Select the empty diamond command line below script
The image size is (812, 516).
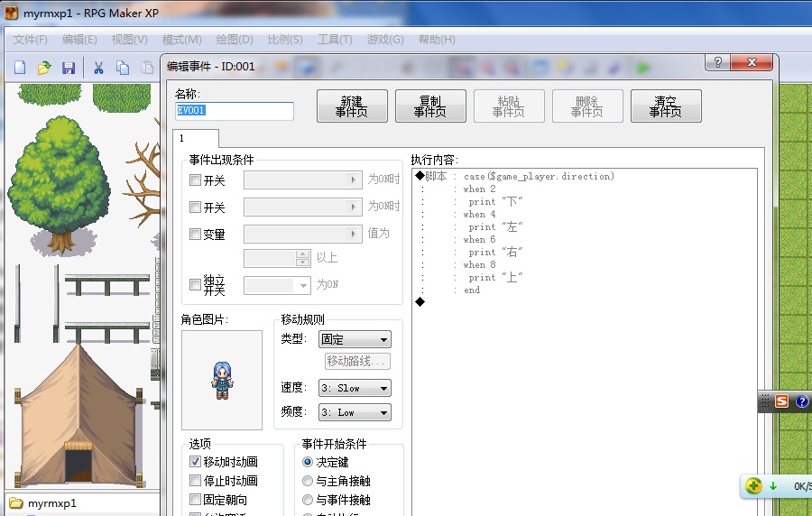[585, 302]
